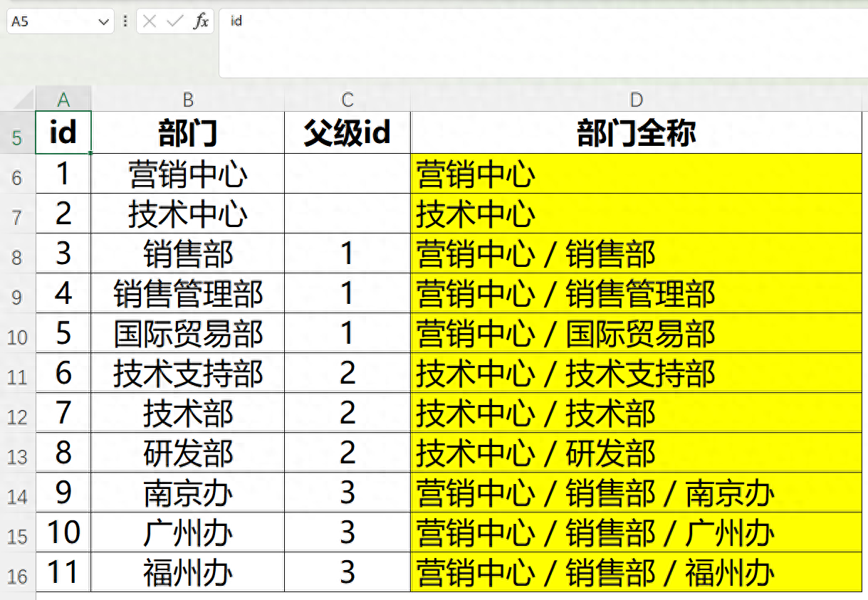
Task: Click yellow cell 营销中心 / 销售部 / 广州办
Action: pyautogui.click(x=636, y=532)
